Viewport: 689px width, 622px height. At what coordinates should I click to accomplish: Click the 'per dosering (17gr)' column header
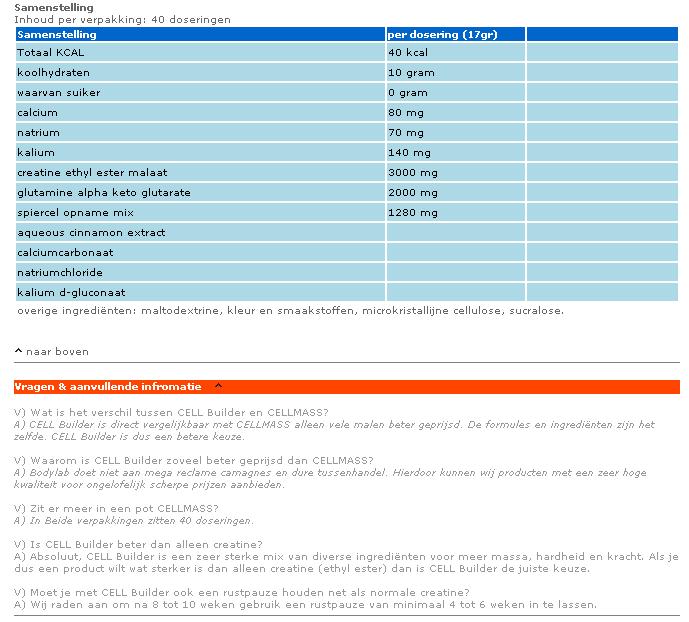point(442,35)
